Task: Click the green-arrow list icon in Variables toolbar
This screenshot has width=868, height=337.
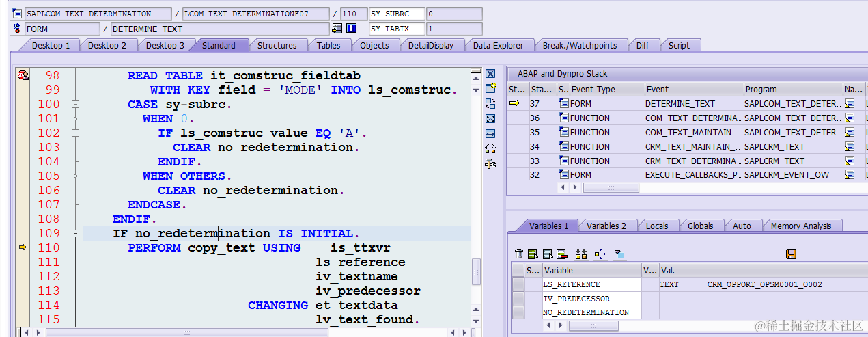Action: point(533,254)
